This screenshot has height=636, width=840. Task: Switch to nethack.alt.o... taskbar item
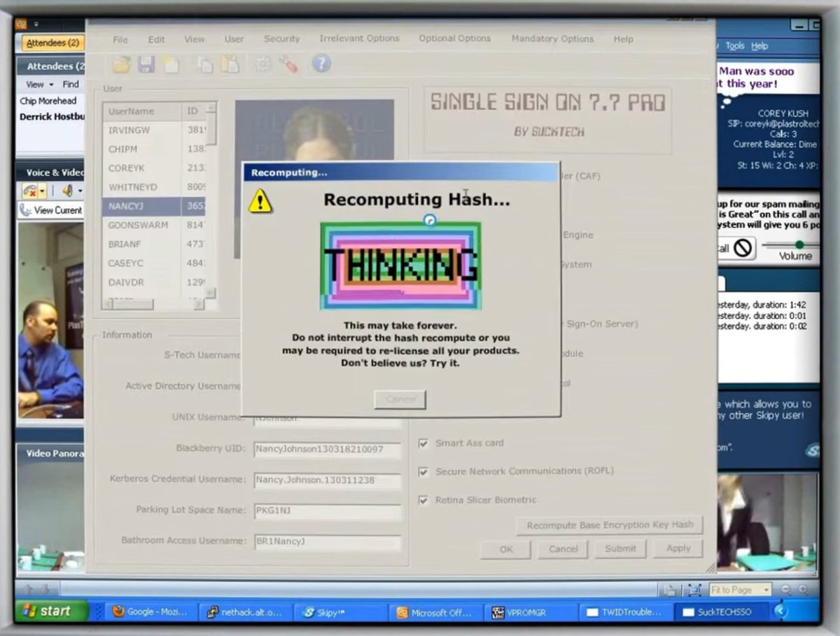[x=245, y=611]
